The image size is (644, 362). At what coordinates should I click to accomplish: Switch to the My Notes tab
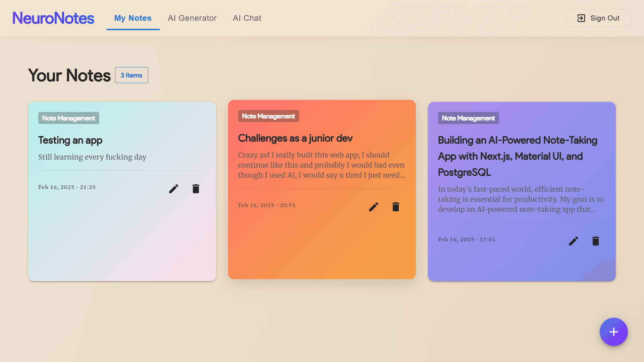click(133, 18)
